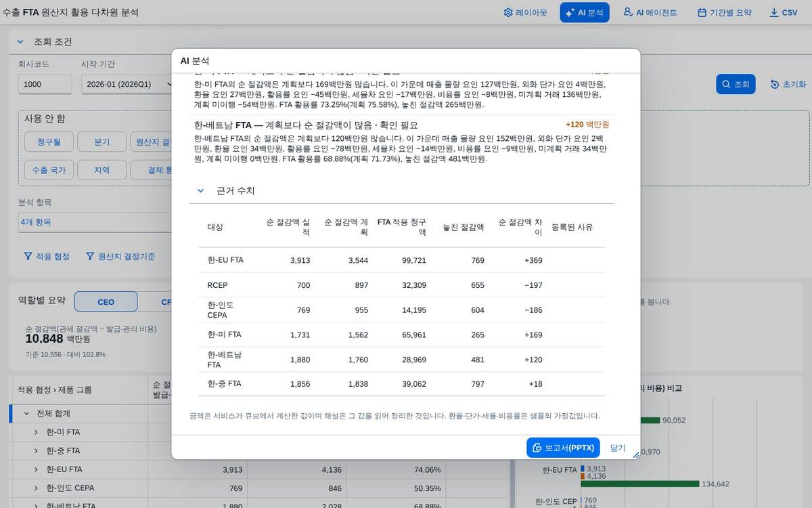This screenshot has width=812, height=508.
Task: Click the +369 difference value
Action: (533, 260)
